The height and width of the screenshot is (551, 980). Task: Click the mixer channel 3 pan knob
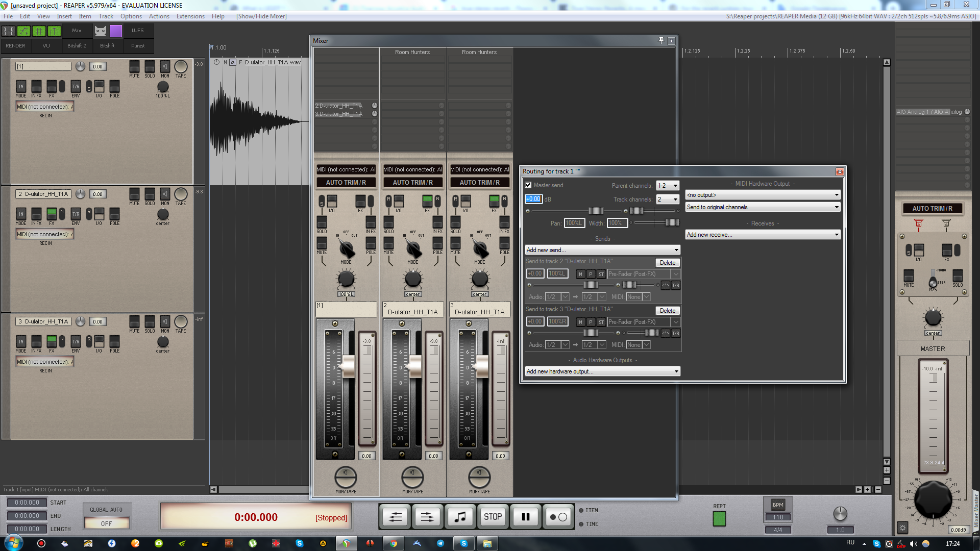(479, 279)
